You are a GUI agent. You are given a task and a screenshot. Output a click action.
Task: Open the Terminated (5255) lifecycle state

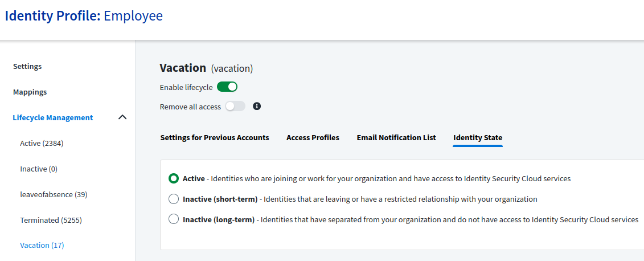[x=51, y=221]
